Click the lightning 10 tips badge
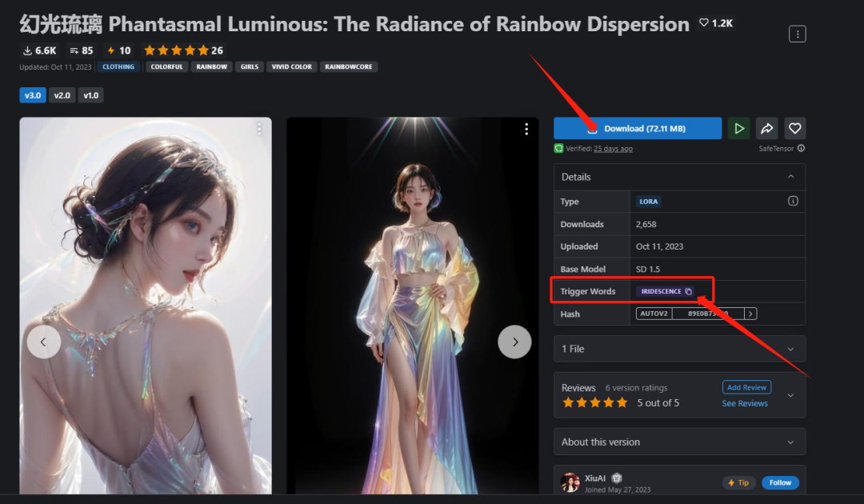 coord(119,50)
